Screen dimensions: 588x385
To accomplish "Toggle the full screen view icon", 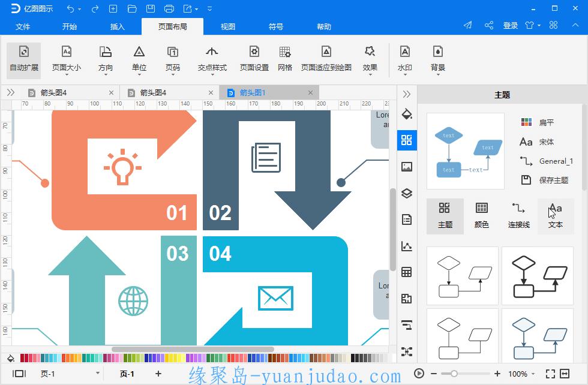I will pos(550,374).
